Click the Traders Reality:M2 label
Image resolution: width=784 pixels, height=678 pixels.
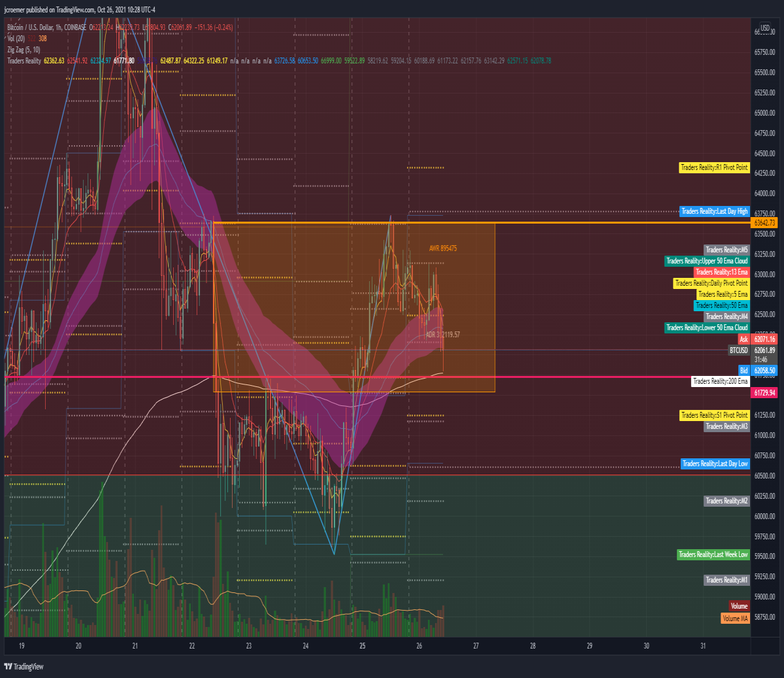pos(727,501)
